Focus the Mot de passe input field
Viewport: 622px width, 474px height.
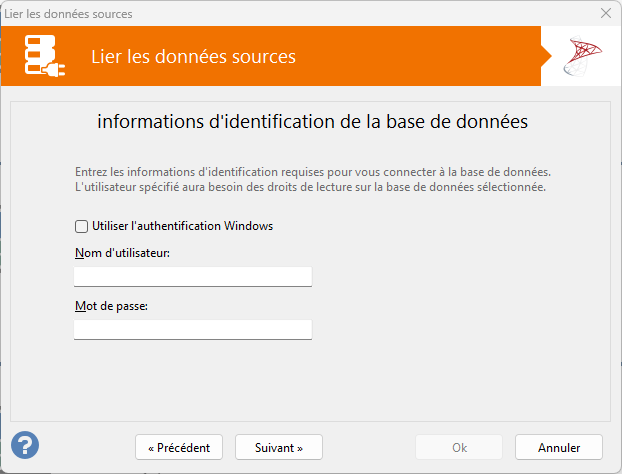coord(193,329)
